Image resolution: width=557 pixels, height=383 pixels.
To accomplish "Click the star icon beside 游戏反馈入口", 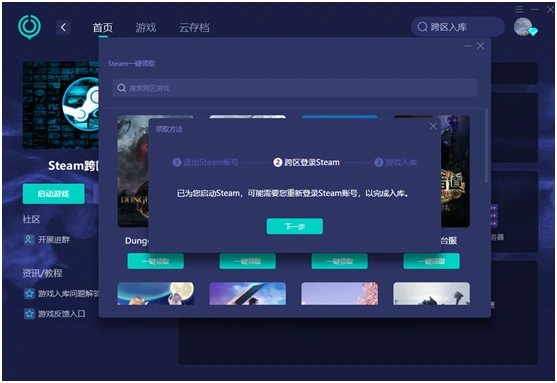I will (29, 314).
